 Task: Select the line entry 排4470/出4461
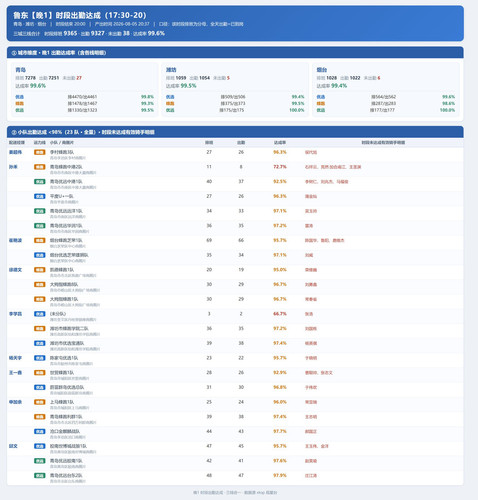(x=82, y=97)
